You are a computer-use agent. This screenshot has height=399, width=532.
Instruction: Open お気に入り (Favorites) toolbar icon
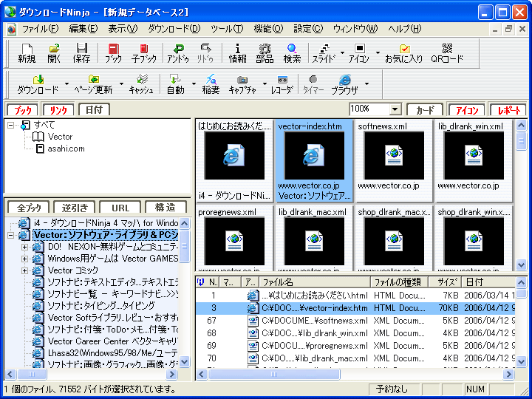403,53
